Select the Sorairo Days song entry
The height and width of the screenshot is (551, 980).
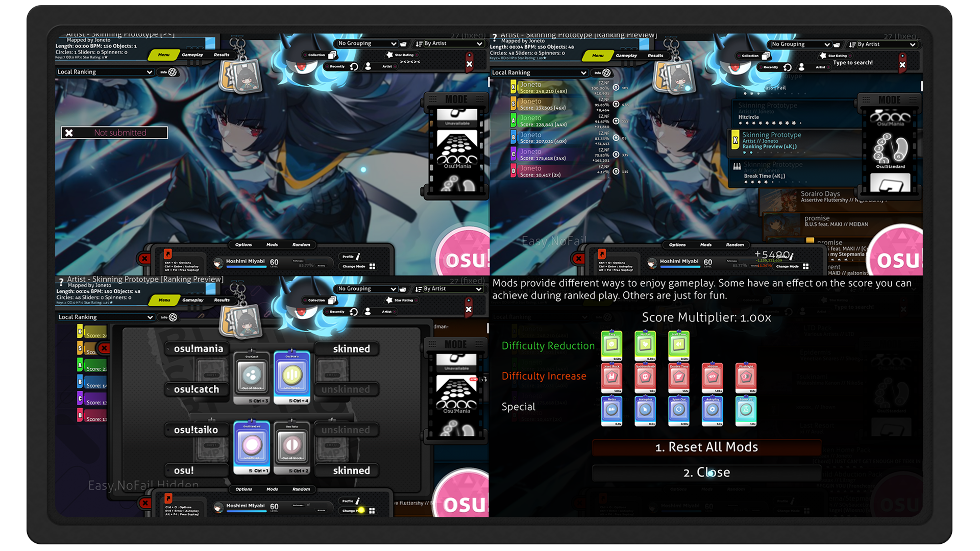click(x=840, y=200)
